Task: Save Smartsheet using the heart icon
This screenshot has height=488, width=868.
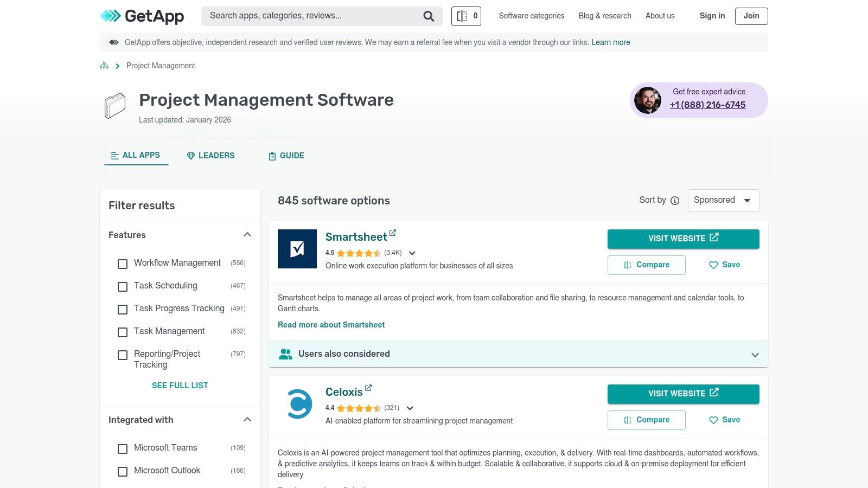Action: tap(713, 265)
